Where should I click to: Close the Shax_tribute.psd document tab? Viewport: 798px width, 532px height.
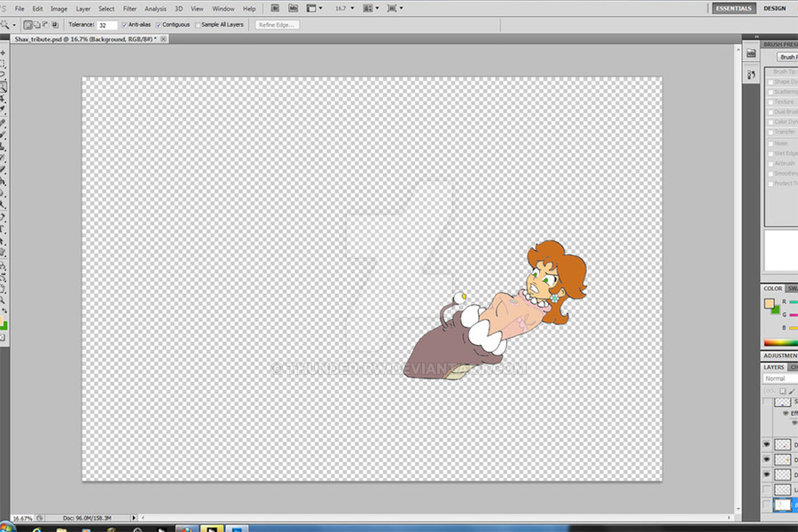(163, 39)
